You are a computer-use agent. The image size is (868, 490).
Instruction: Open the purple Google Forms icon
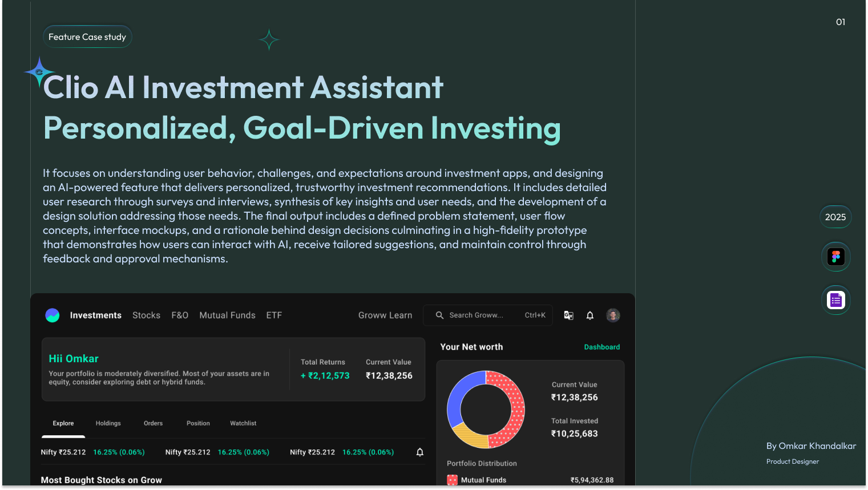836,300
